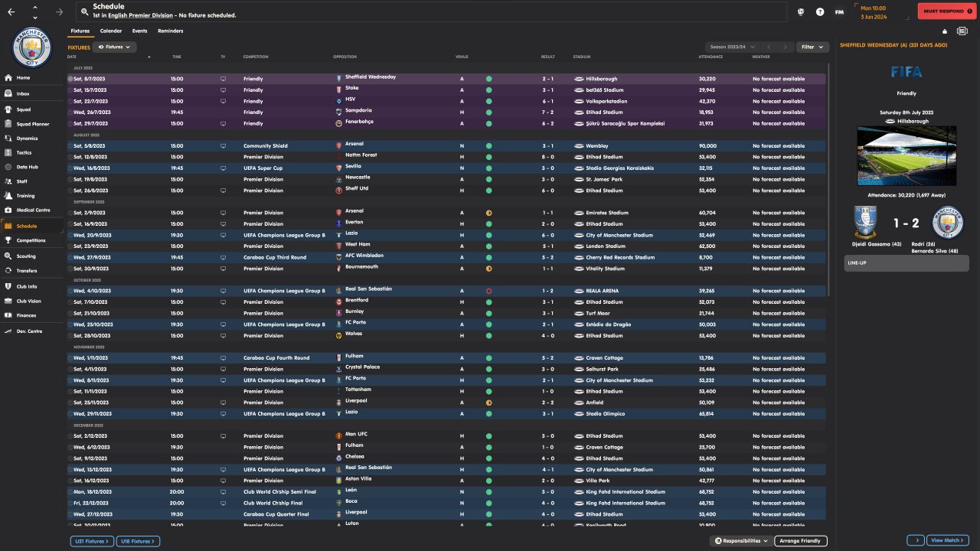Open the help question mark icon
This screenshot has height=551, width=980.
[820, 12]
